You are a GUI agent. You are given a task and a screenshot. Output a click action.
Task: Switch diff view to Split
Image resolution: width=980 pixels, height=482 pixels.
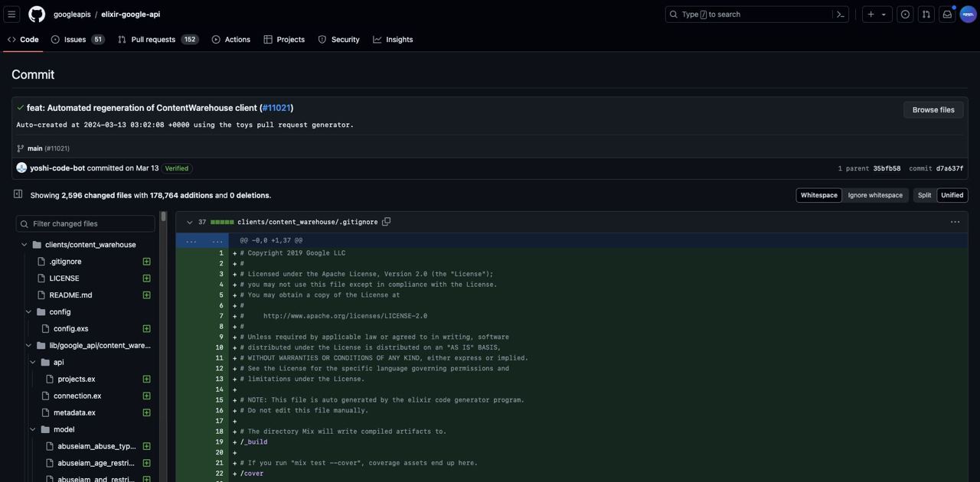pos(924,195)
